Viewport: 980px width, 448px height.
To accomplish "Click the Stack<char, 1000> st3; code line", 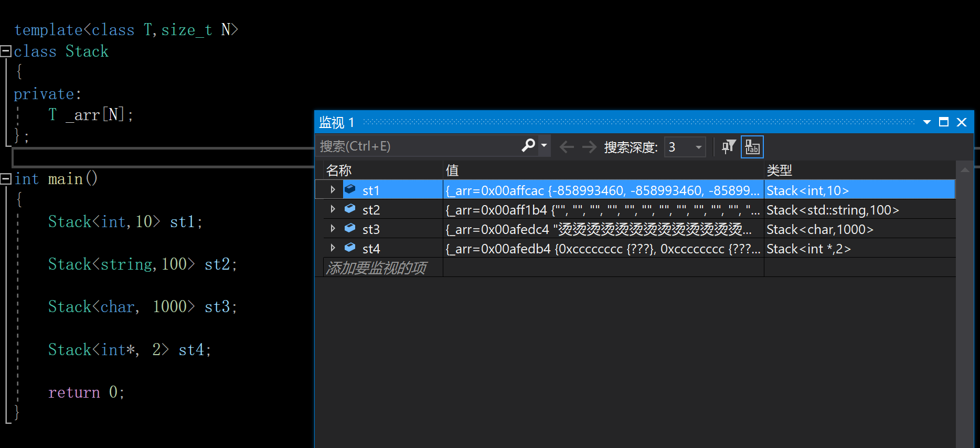I will 142,306.
